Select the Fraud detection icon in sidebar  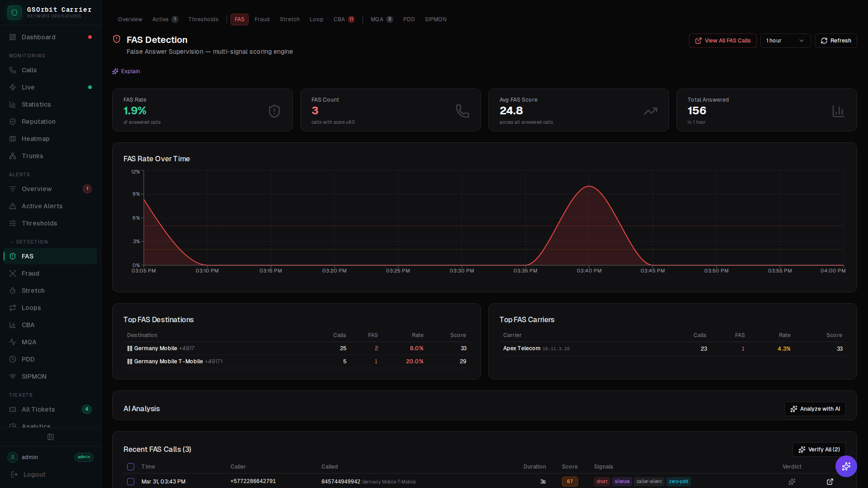13,273
